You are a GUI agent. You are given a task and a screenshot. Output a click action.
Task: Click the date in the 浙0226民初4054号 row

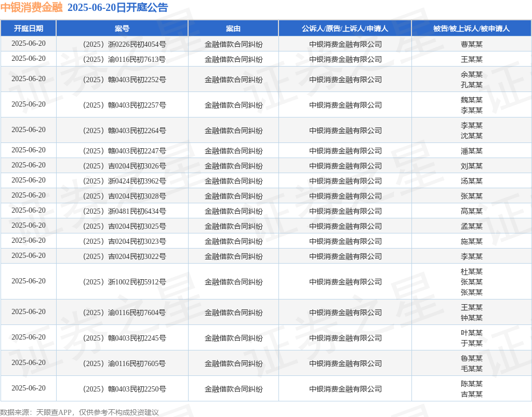point(29,44)
